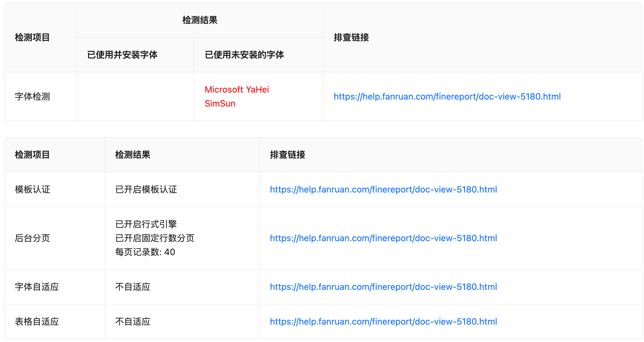Click the red SimSun font name

tap(220, 103)
